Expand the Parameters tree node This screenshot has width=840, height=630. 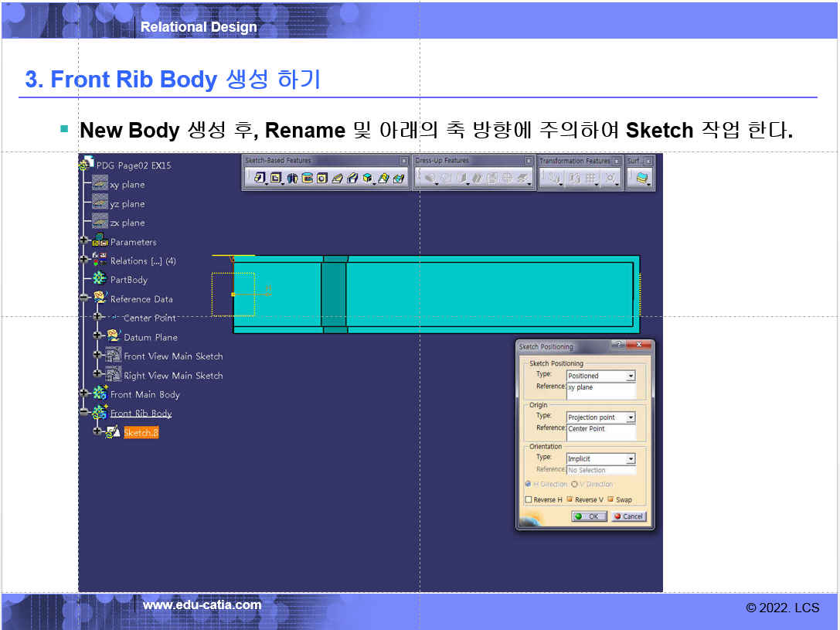pyautogui.click(x=84, y=242)
